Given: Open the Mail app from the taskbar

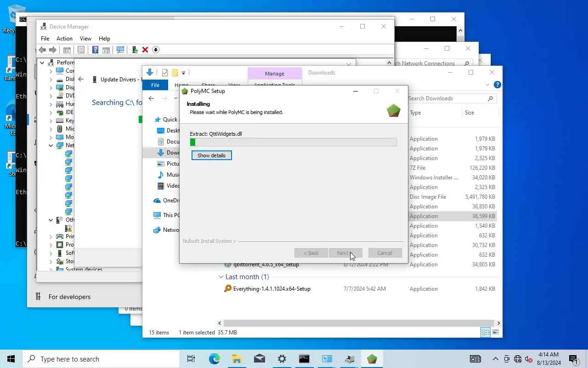Looking at the screenshot, I should [259, 359].
